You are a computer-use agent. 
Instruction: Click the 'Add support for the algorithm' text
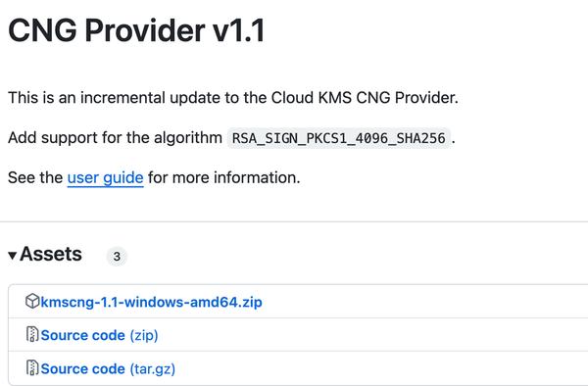(115, 137)
